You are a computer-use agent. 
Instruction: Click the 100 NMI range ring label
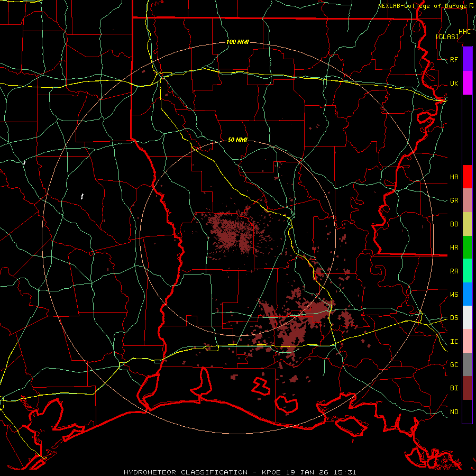237,42
